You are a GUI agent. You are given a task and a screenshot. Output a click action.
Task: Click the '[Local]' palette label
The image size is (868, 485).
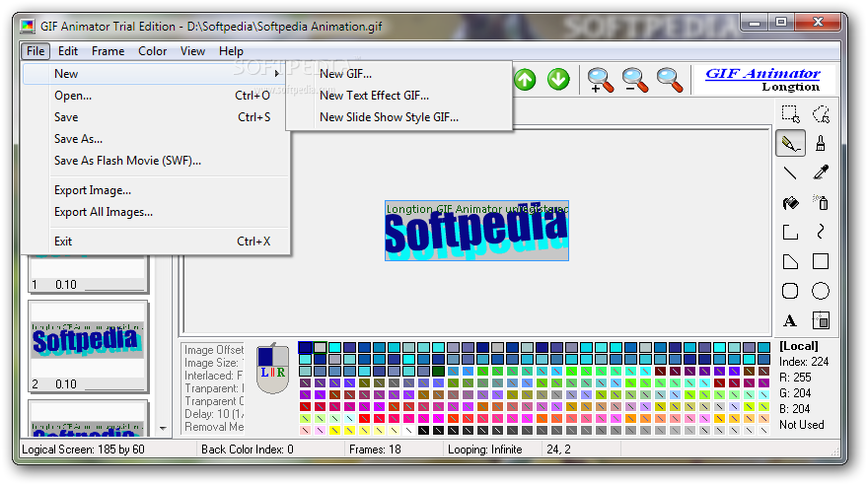[x=799, y=346]
